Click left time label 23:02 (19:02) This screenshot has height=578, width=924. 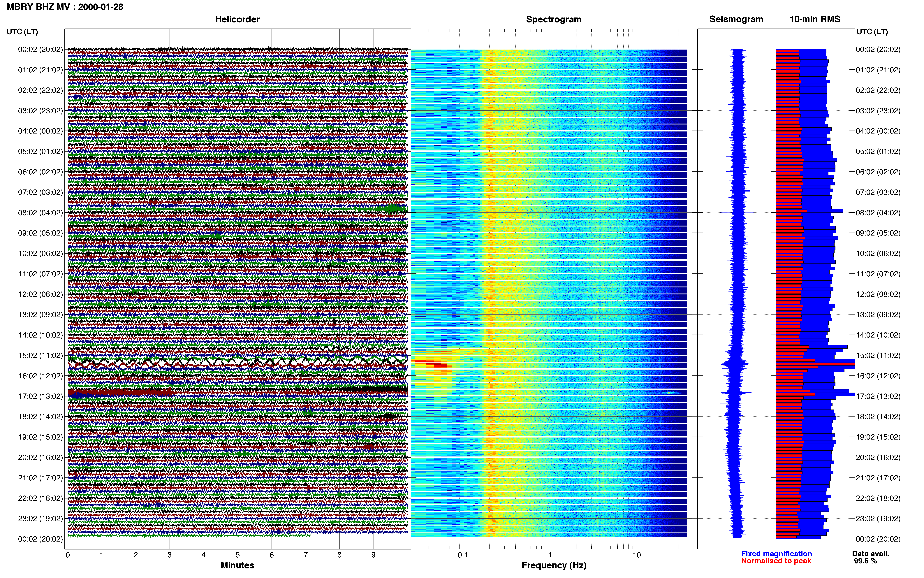[41, 519]
